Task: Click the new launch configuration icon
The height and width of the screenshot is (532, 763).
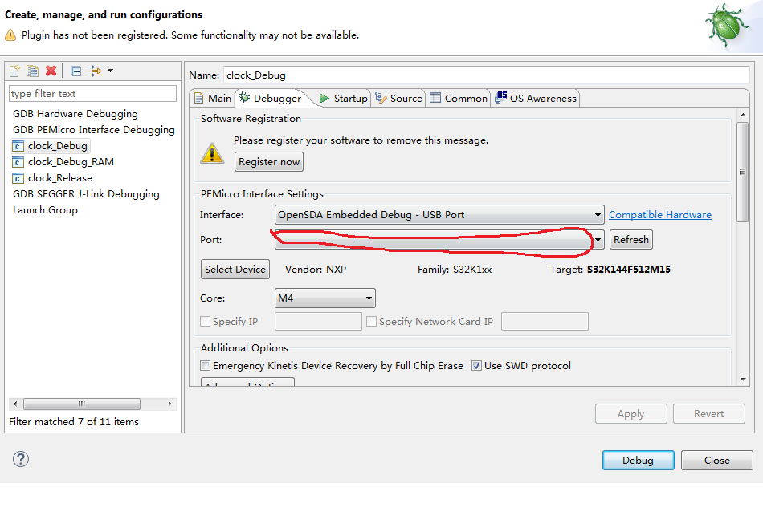Action: click(14, 71)
